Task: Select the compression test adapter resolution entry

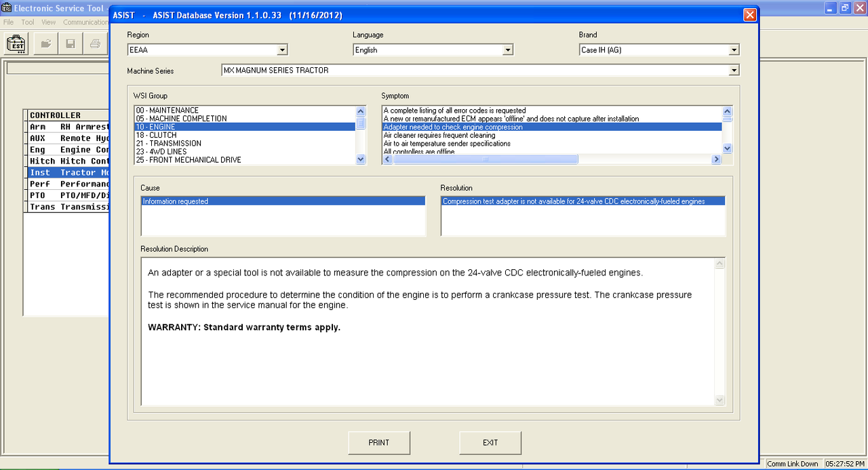Action: coord(583,201)
